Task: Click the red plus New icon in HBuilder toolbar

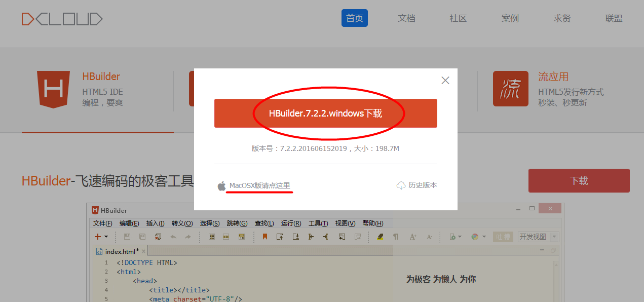Action: (98, 237)
